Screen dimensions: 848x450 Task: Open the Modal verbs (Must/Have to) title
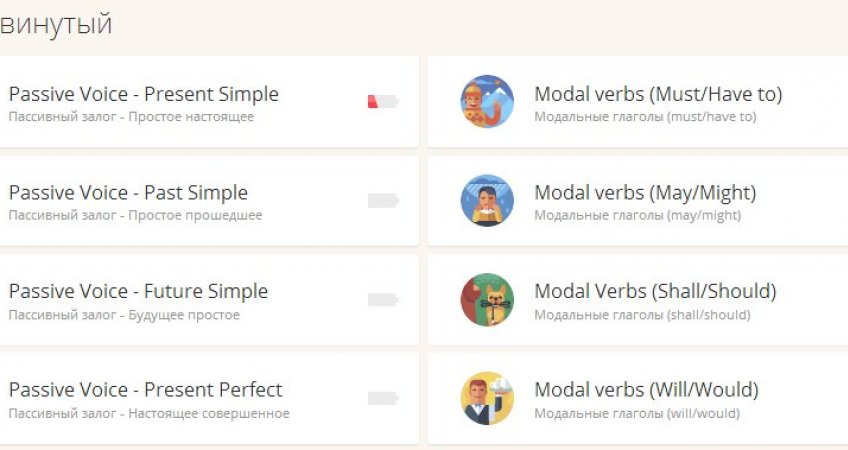[x=658, y=94]
